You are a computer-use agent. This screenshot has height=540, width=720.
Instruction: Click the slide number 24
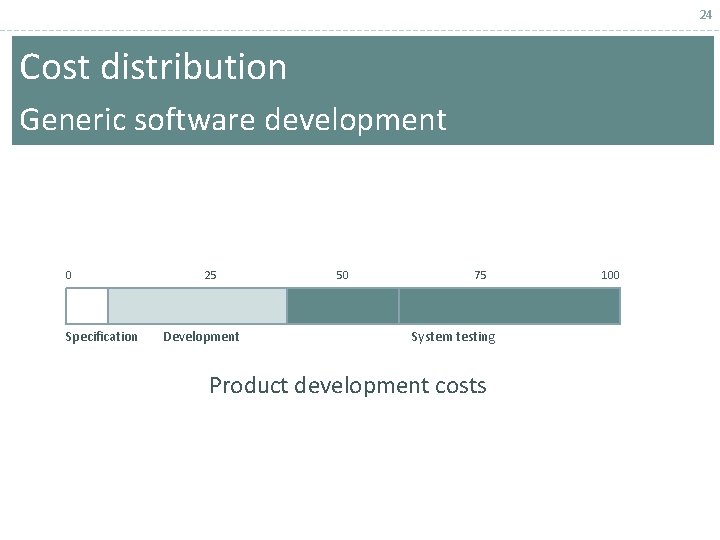tap(705, 15)
